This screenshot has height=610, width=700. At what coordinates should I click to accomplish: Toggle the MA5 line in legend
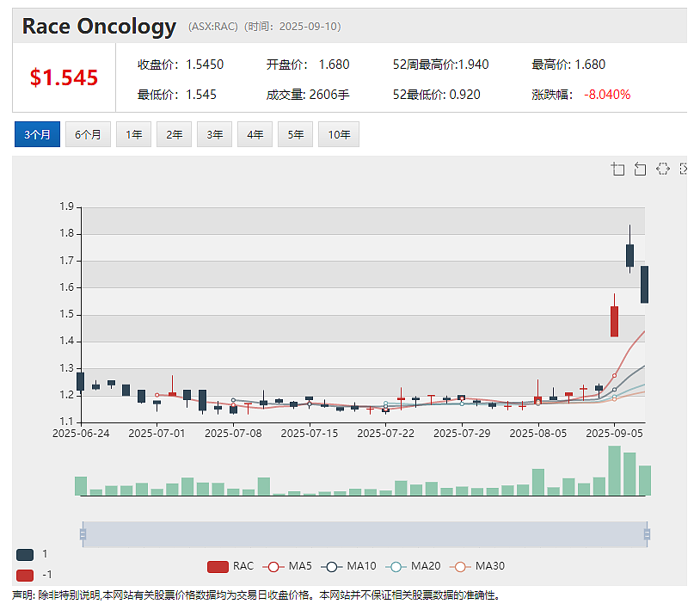tap(287, 566)
